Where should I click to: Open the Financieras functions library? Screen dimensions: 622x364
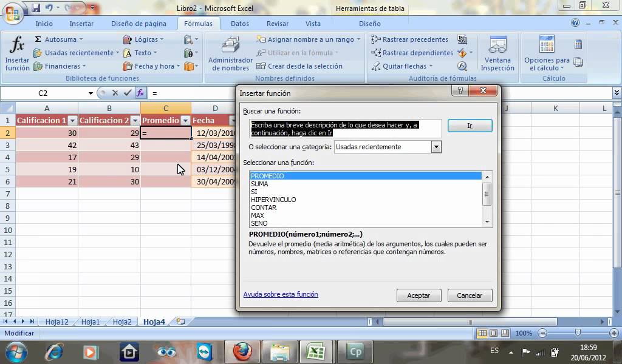point(60,66)
